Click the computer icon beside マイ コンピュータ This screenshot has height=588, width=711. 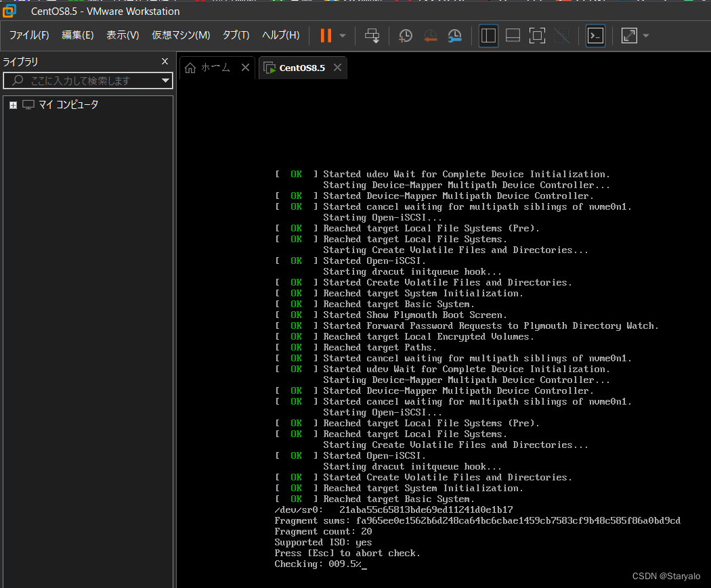[x=28, y=105]
